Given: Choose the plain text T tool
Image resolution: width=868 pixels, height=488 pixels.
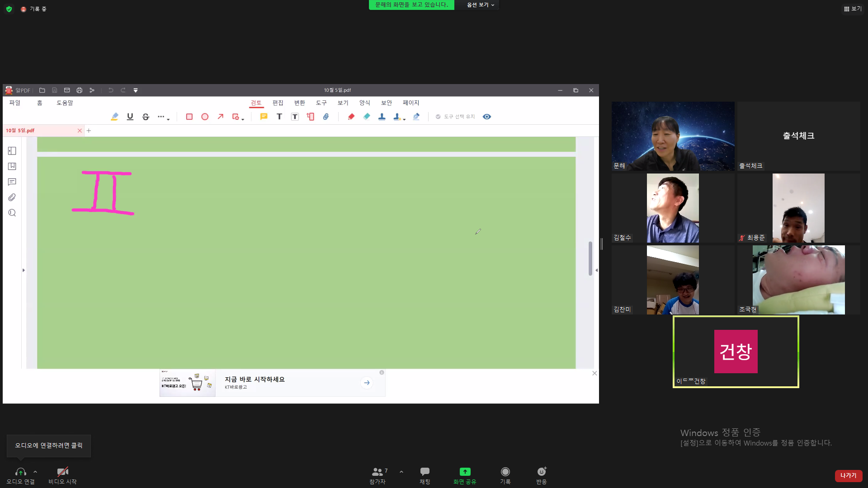Looking at the screenshot, I should pos(279,117).
